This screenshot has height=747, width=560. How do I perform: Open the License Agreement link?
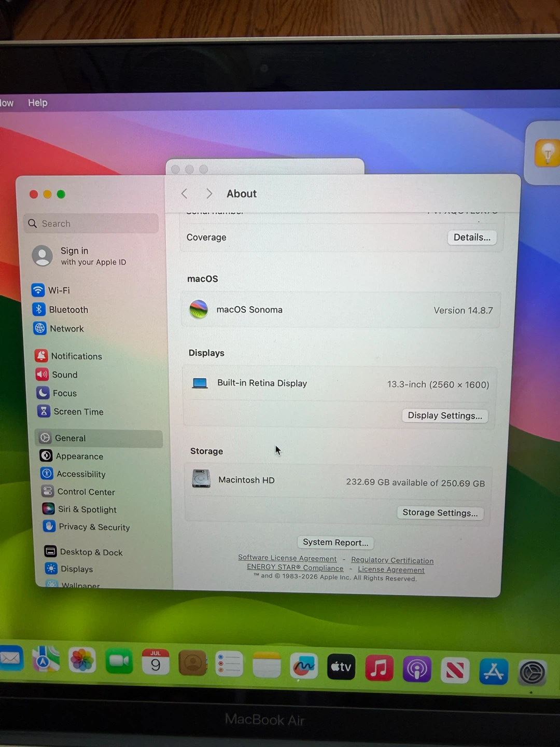tap(391, 570)
